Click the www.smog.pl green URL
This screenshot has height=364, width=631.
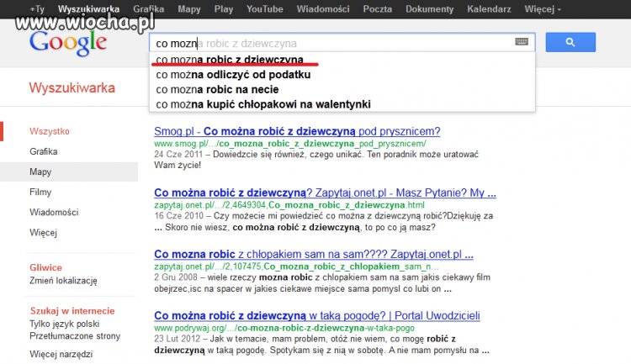[x=289, y=144]
